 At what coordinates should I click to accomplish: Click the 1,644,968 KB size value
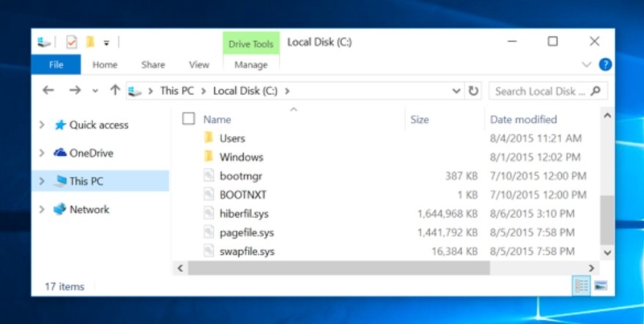448,214
